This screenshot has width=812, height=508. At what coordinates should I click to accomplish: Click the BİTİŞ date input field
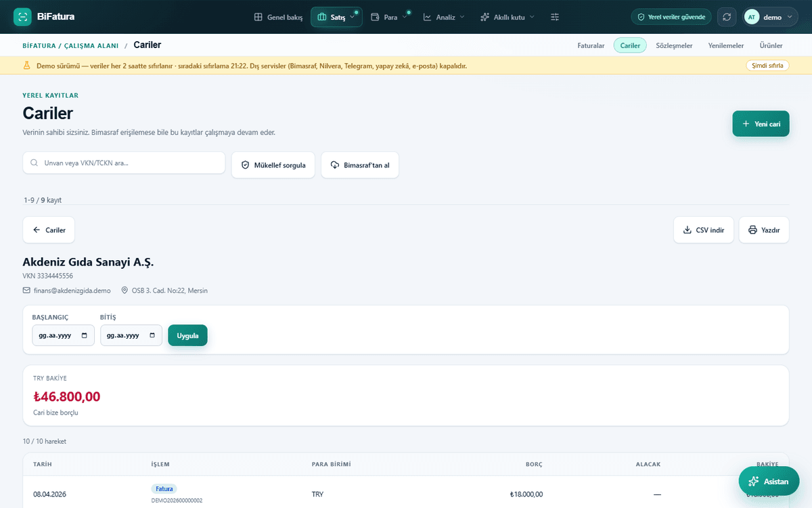pos(131,335)
